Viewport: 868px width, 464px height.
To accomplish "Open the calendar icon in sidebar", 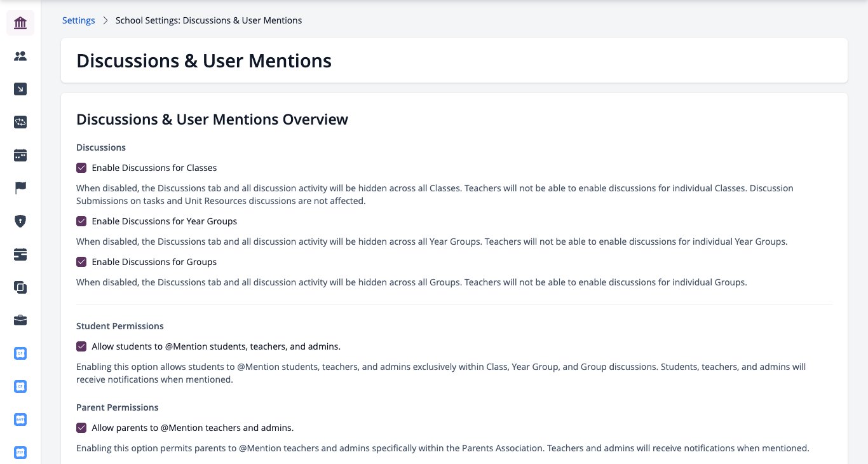I will coord(20,156).
